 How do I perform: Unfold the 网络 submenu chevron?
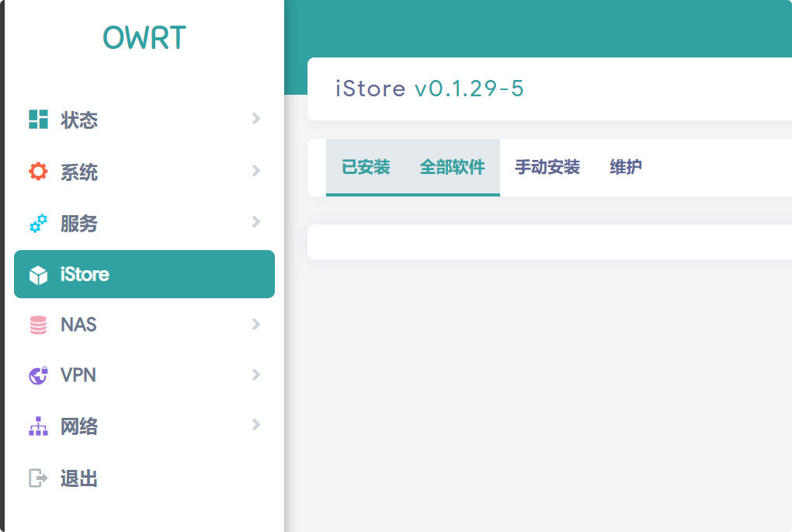point(256,425)
